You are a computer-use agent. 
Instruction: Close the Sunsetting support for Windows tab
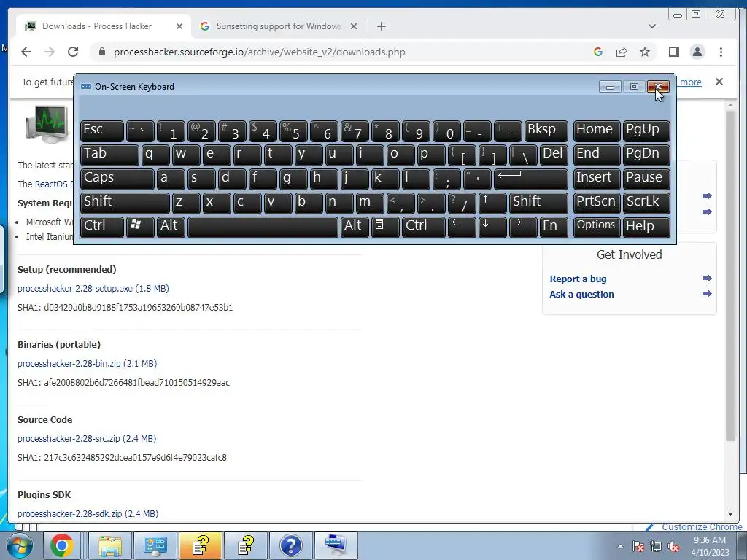tap(354, 26)
